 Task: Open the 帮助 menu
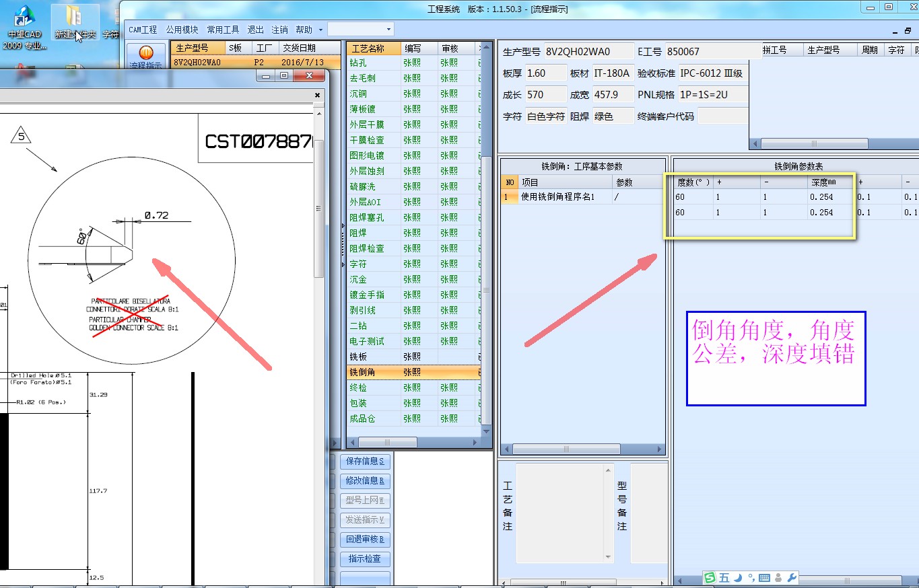click(304, 30)
